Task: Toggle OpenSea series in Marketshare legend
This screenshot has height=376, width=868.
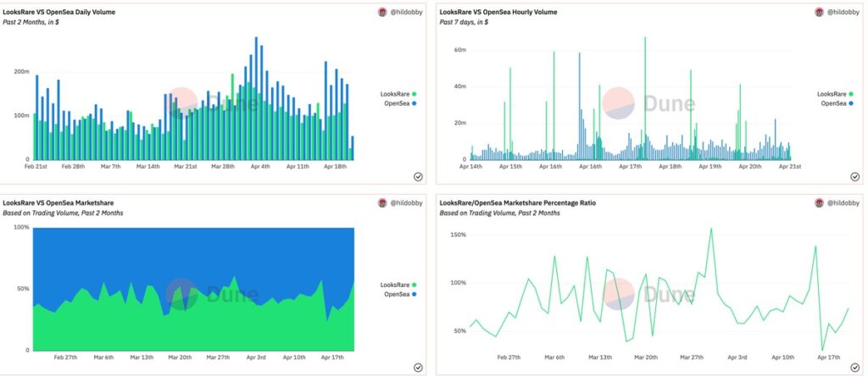Action: [400, 294]
